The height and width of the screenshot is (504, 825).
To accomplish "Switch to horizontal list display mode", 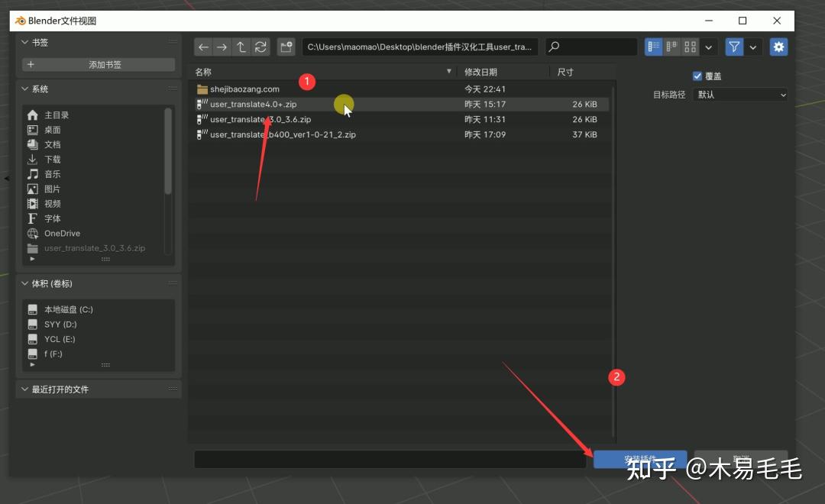I will [671, 47].
